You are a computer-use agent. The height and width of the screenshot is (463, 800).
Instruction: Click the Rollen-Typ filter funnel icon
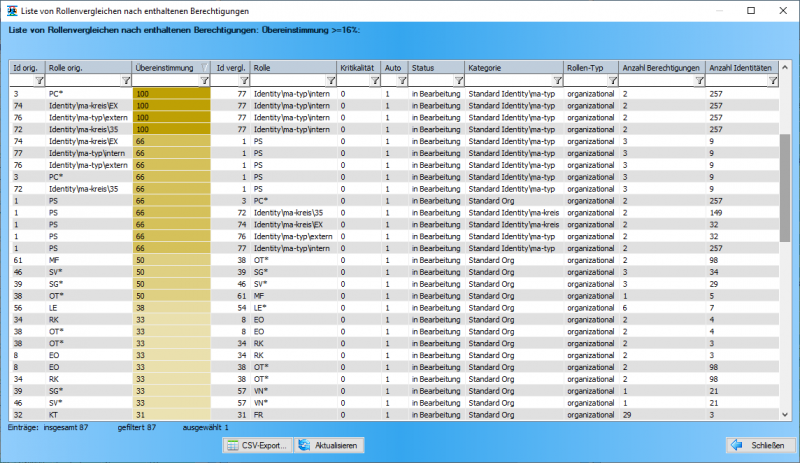click(611, 81)
